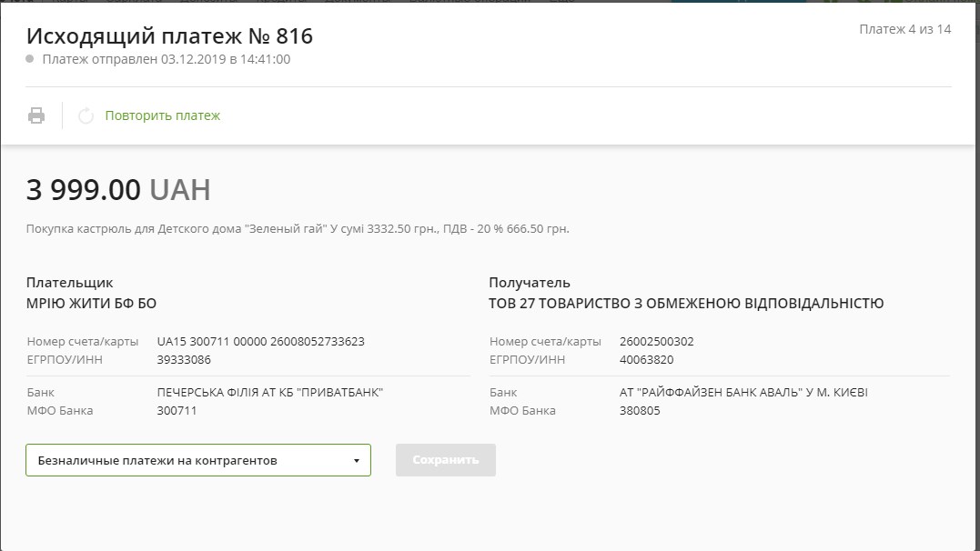
Task: Click the payment purpose text about кастрюль
Action: pyautogui.click(x=298, y=228)
